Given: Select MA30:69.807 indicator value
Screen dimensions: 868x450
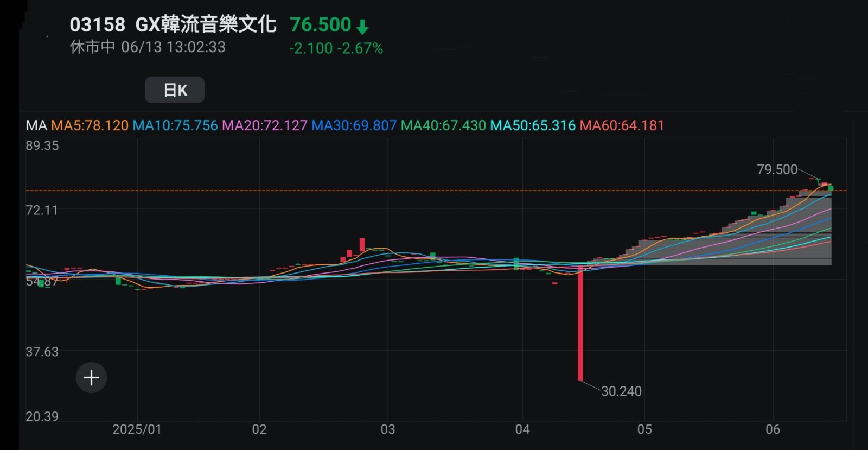Looking at the screenshot, I should point(354,125).
